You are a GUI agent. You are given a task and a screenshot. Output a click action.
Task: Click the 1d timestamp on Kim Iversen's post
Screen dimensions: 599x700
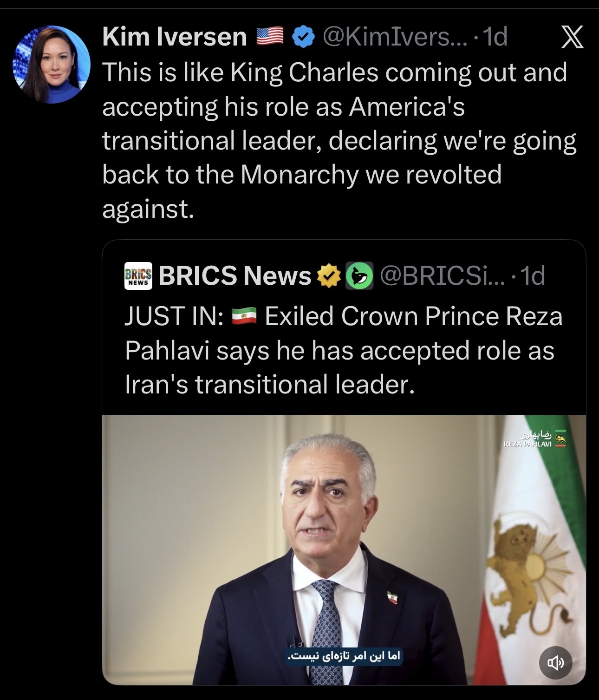495,37
